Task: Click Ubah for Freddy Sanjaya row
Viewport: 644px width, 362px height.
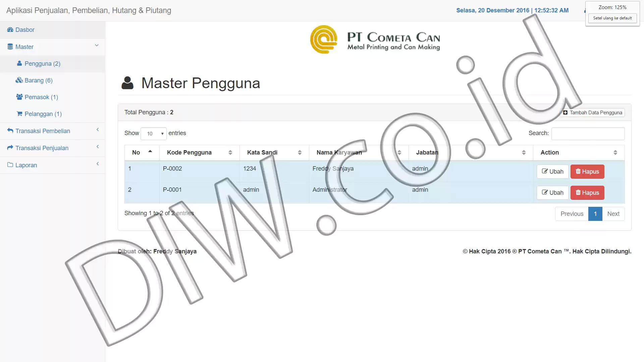Action: point(552,172)
